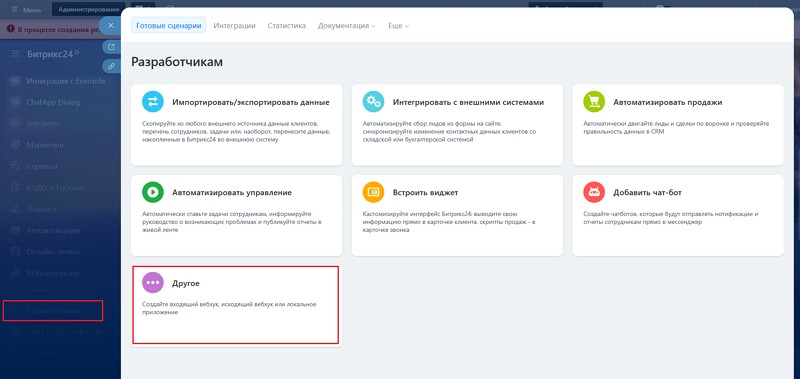The width and height of the screenshot is (800, 379).
Task: Click the Маркетинг sidebar icon
Action: tap(16, 145)
